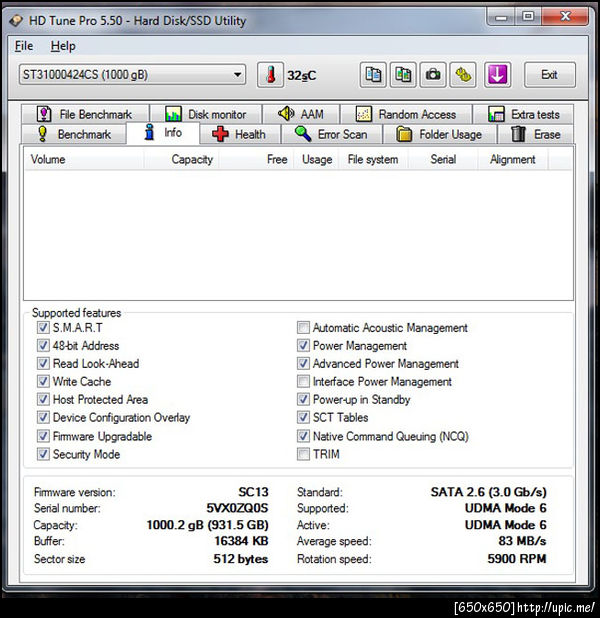Click the buffer value 16384 KB
The height and width of the screenshot is (618, 600).
tap(241, 541)
